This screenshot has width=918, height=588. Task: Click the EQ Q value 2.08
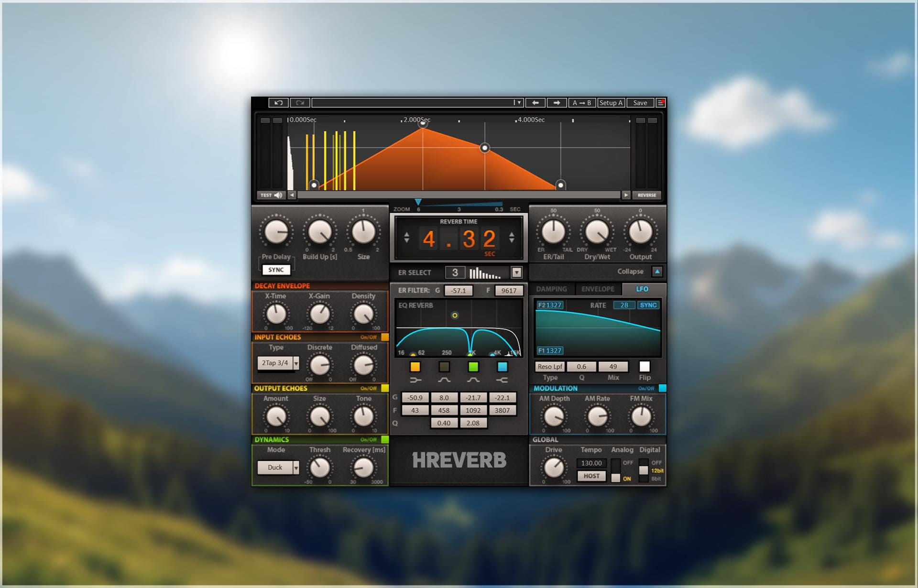[x=473, y=423]
